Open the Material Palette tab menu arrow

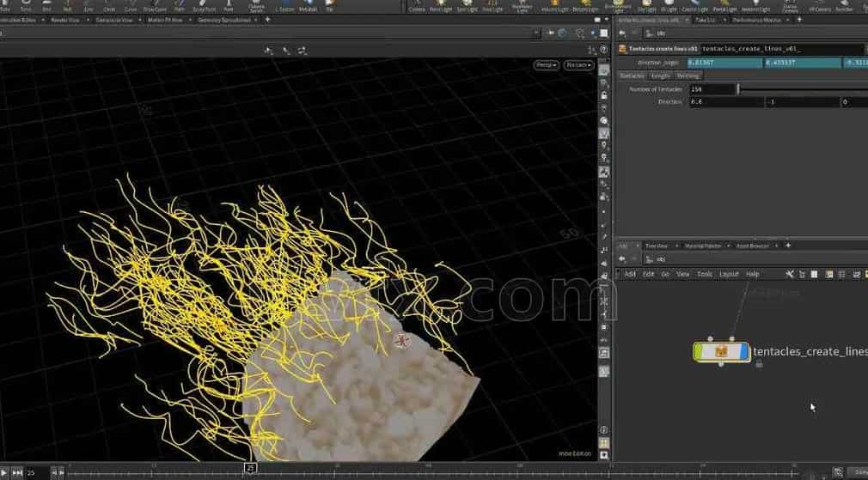(728, 246)
